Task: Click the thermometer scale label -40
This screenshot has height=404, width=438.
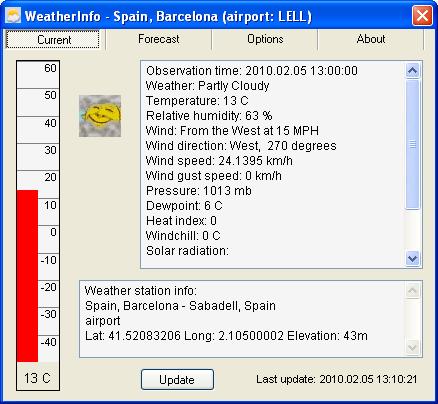Action: pos(49,342)
